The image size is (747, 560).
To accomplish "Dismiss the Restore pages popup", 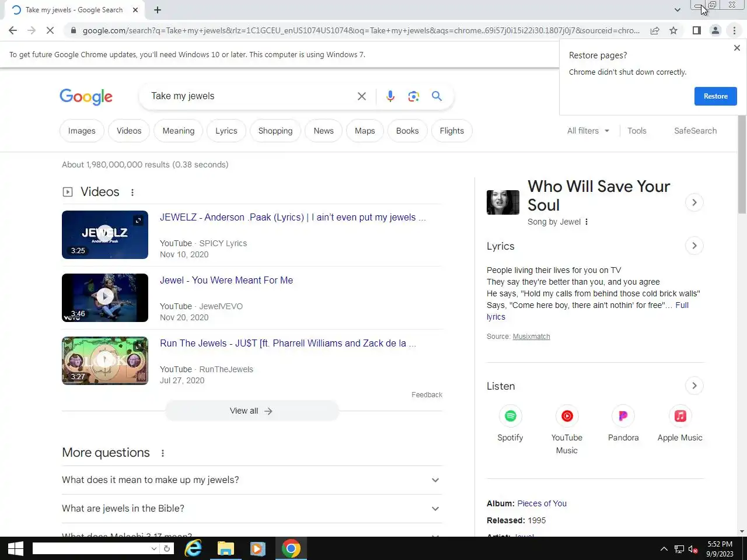I will tap(736, 48).
